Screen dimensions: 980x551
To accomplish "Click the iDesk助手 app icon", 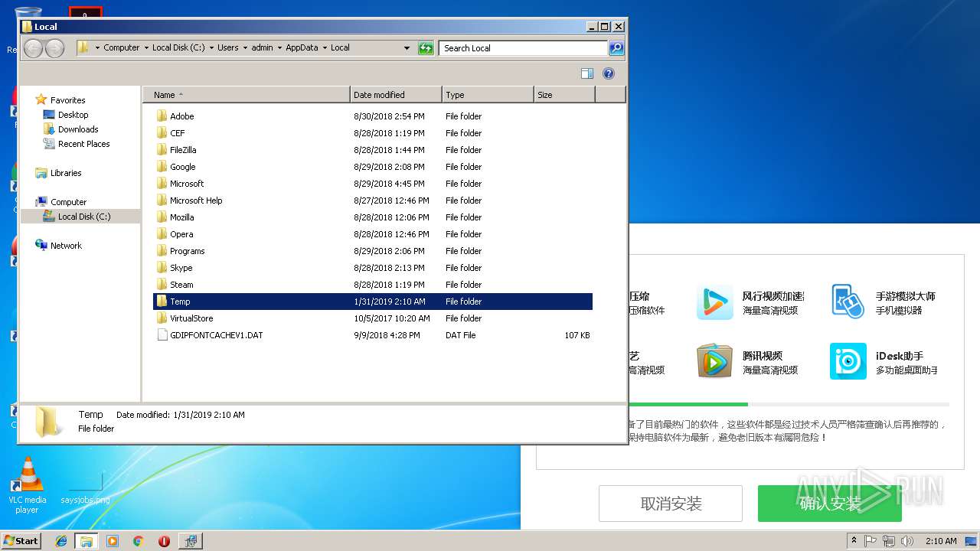I will tap(848, 361).
